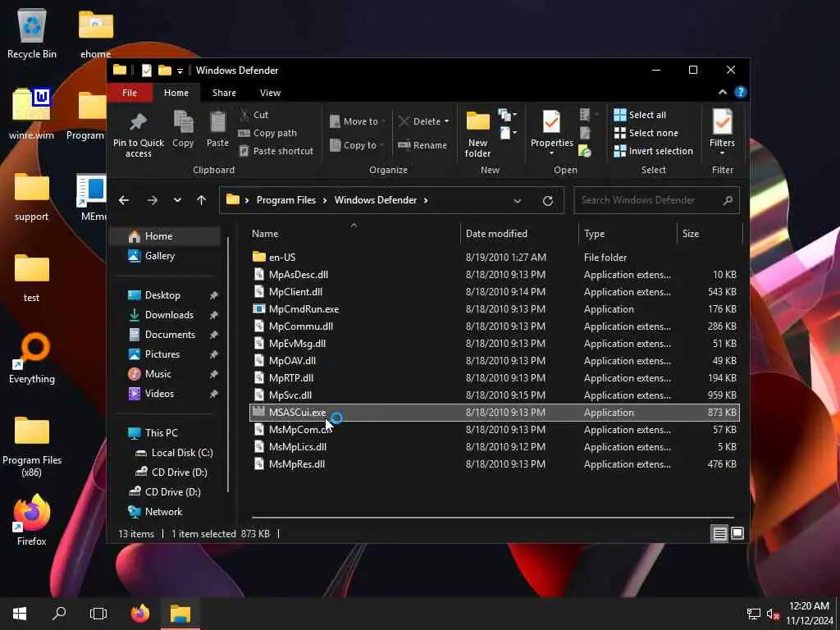Open Music in the navigation pane
This screenshot has height=630, width=840.
[x=158, y=374]
